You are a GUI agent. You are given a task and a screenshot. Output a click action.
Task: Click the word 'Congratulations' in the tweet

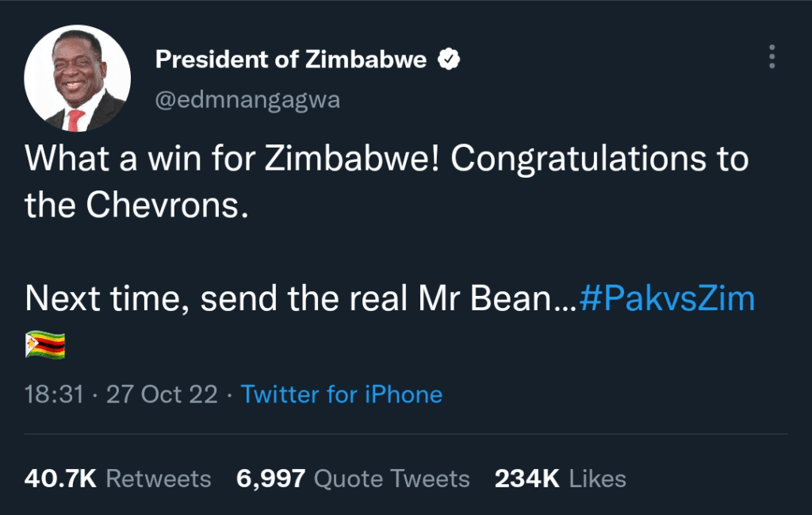click(x=571, y=159)
